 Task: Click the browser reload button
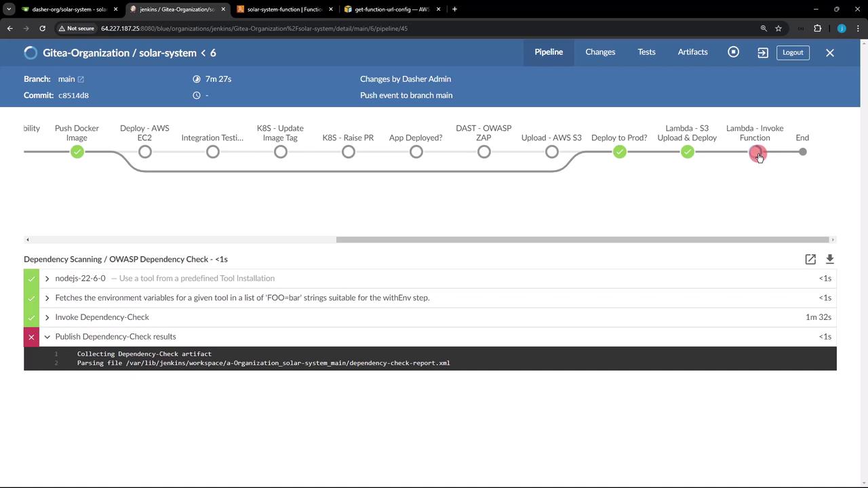[x=42, y=28]
